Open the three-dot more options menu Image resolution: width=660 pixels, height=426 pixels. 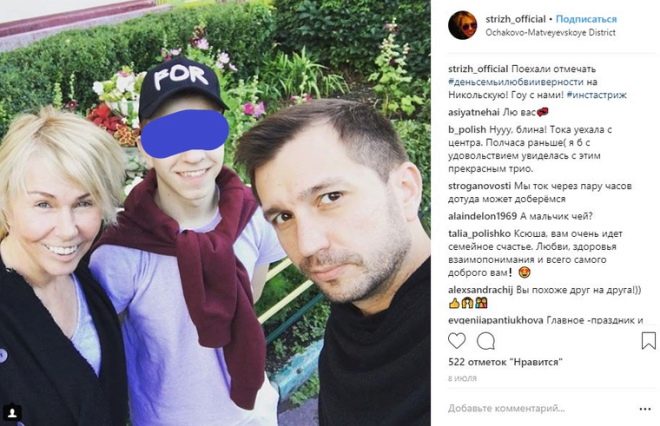pos(645,409)
